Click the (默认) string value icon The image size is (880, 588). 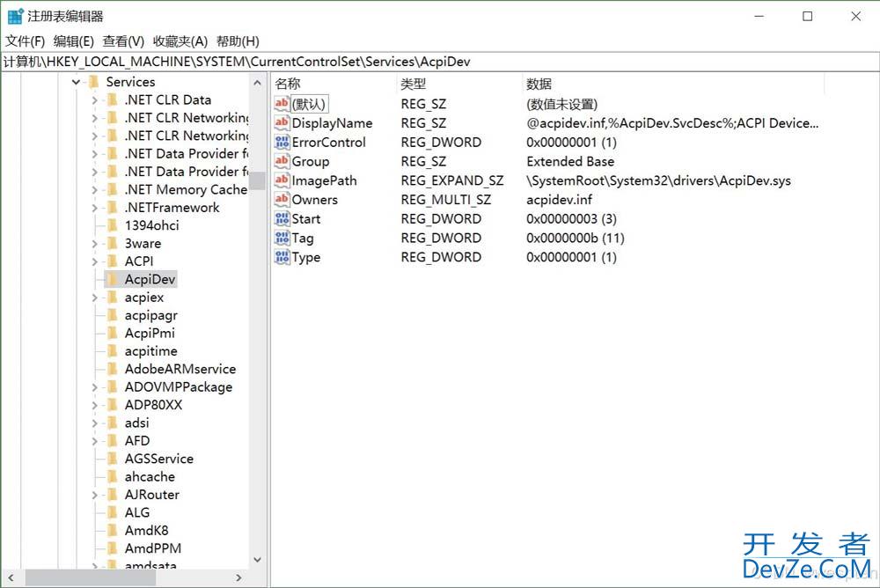tap(282, 103)
